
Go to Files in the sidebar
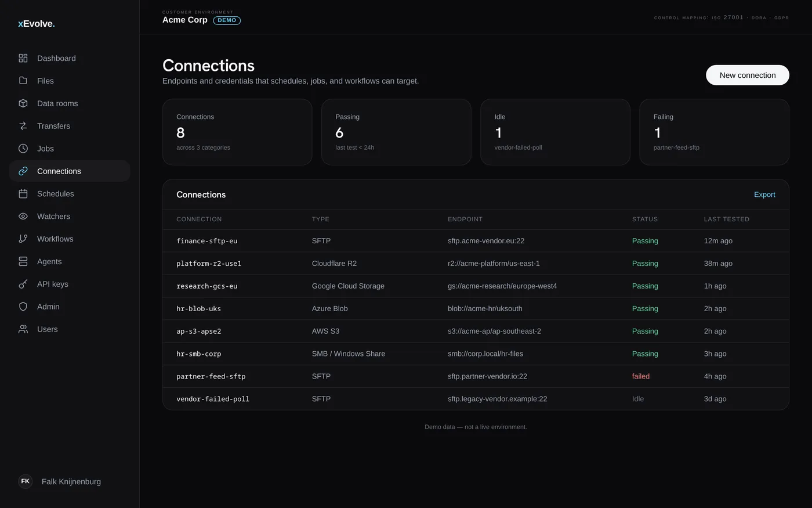point(70,81)
